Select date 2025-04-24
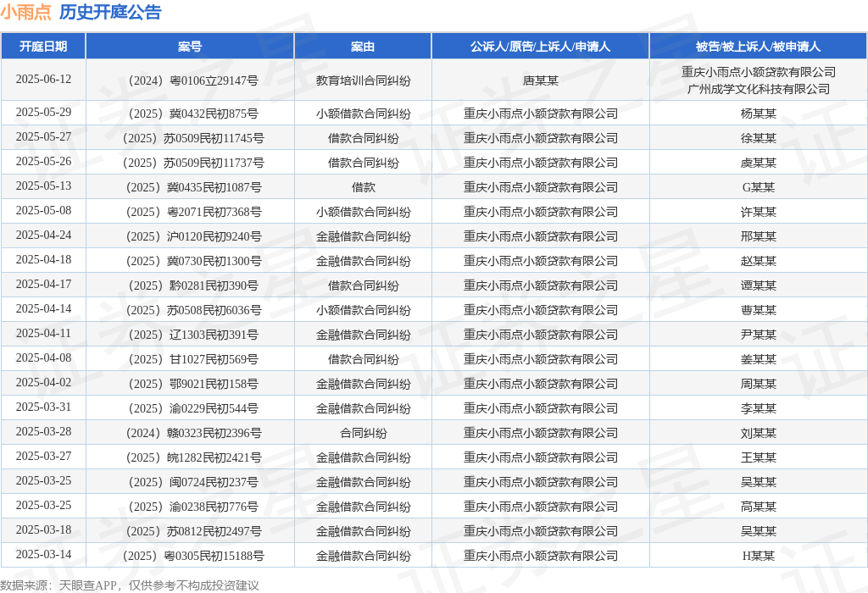This screenshot has width=868, height=593. pyautogui.click(x=43, y=236)
